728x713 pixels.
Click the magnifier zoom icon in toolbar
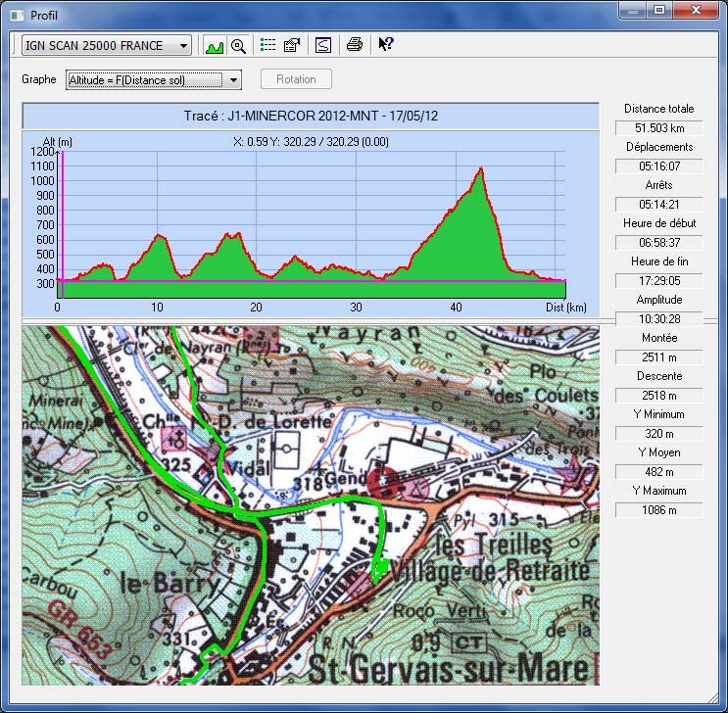(x=237, y=45)
